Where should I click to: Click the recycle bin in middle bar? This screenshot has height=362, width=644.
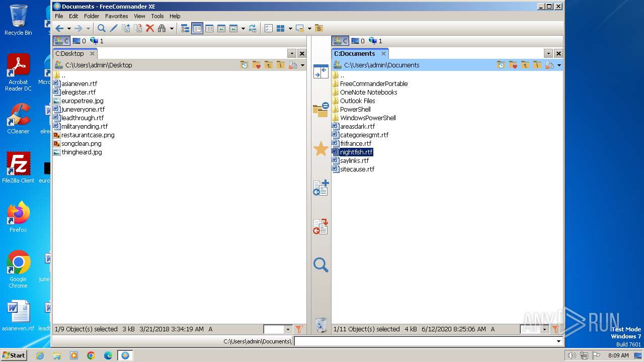coord(321,325)
